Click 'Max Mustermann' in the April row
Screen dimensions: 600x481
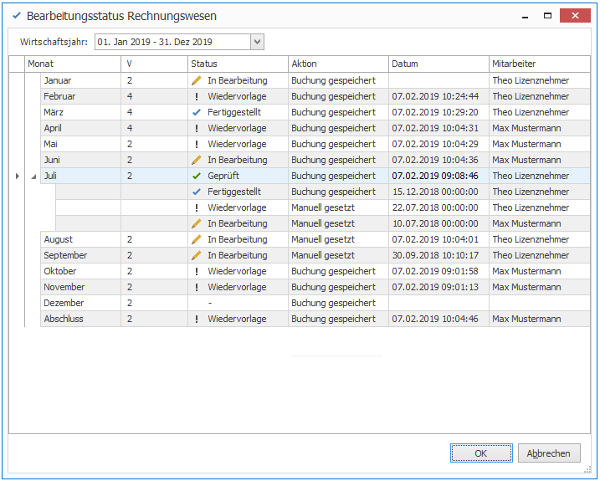pyautogui.click(x=527, y=128)
